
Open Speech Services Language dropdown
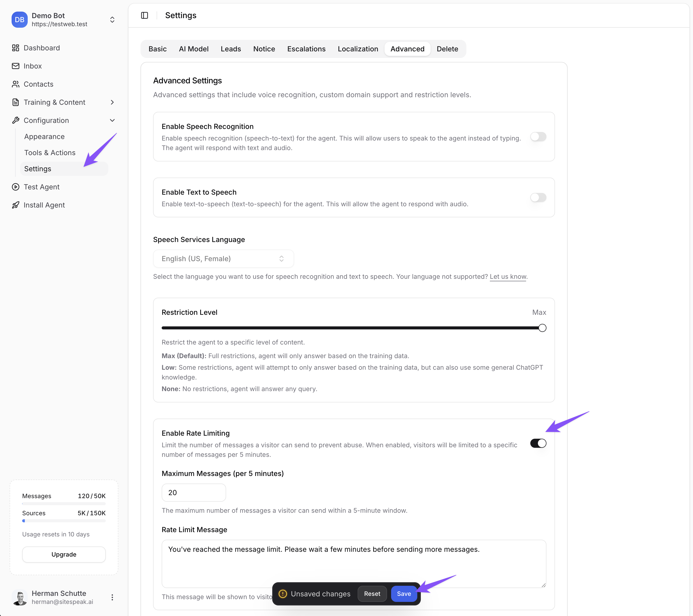(x=223, y=259)
